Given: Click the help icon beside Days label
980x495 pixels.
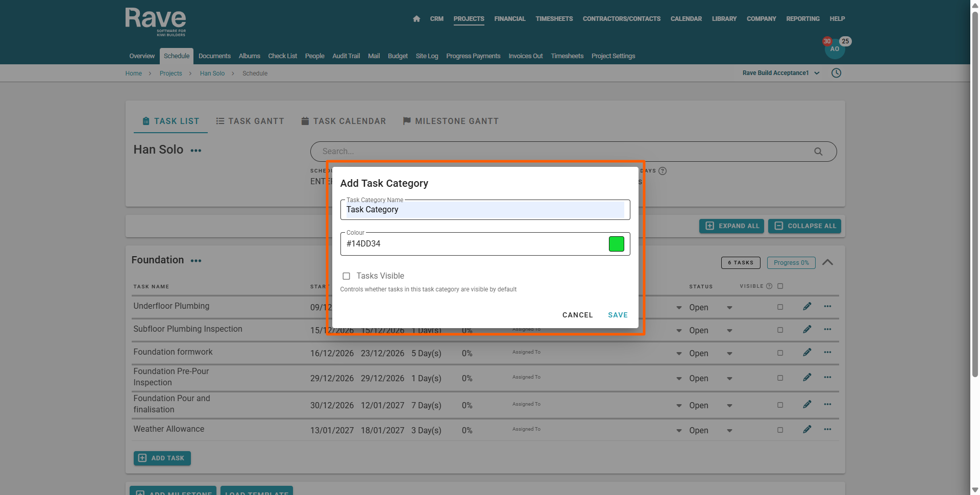Looking at the screenshot, I should [663, 171].
